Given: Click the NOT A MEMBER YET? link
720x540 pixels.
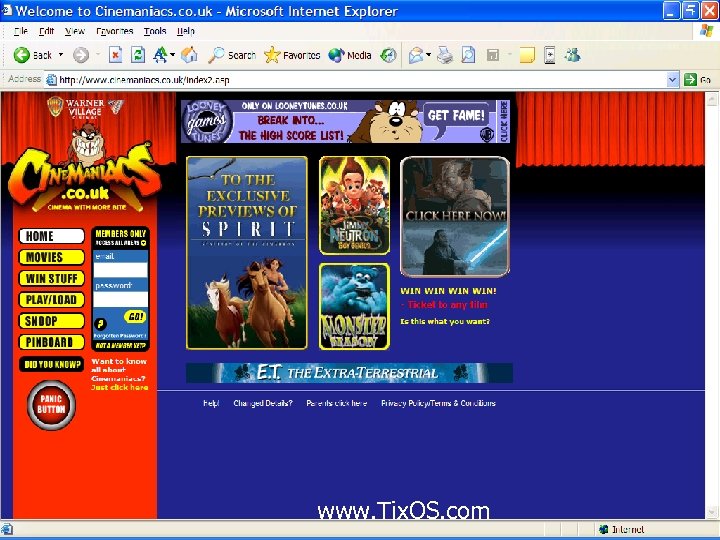Looking at the screenshot, I should coord(120,345).
